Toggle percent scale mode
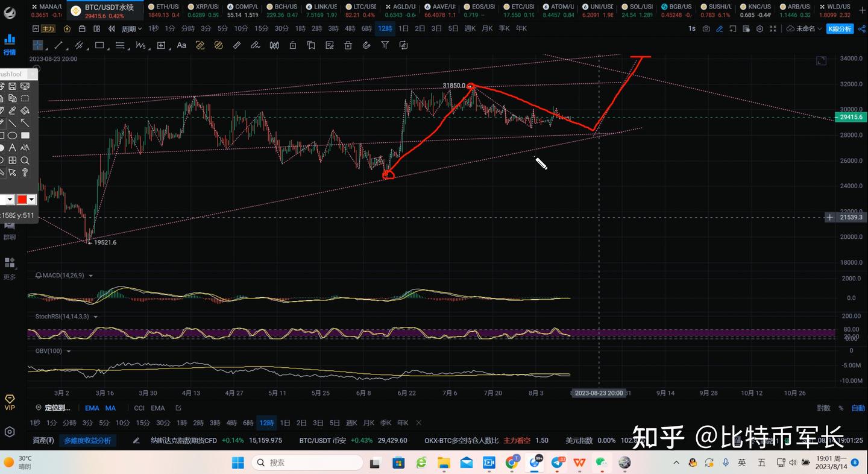 (x=841, y=408)
